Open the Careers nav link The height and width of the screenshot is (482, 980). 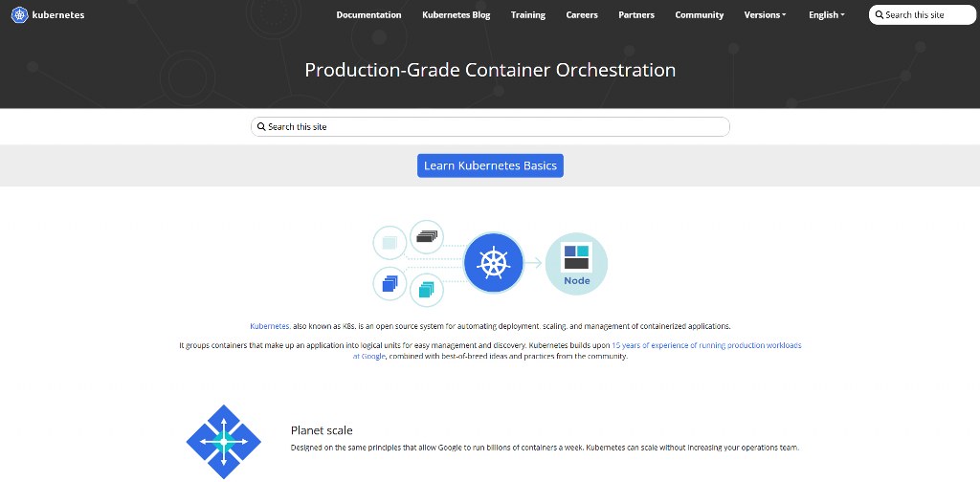(x=582, y=15)
